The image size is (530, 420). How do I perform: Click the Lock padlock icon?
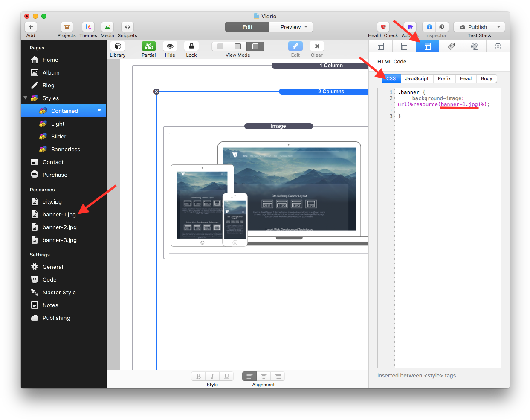pyautogui.click(x=191, y=46)
